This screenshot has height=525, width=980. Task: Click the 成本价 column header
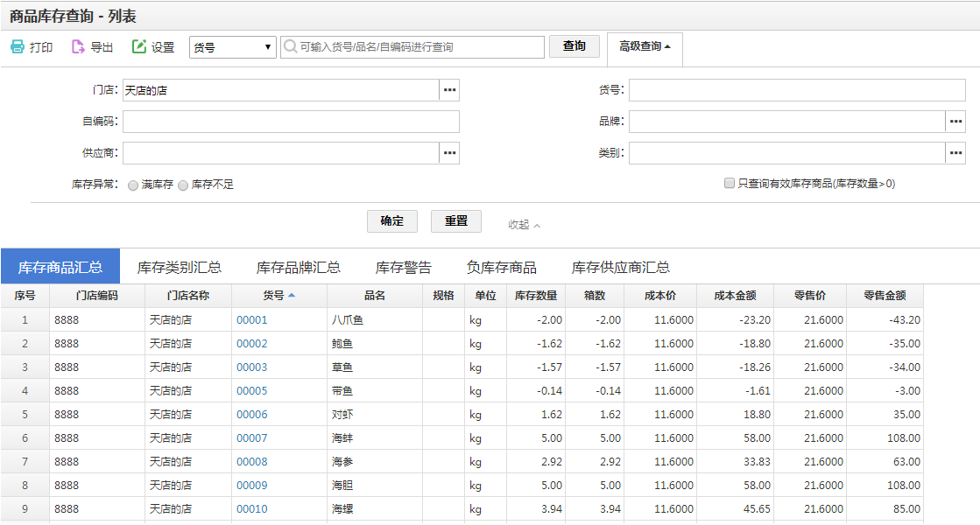click(660, 295)
